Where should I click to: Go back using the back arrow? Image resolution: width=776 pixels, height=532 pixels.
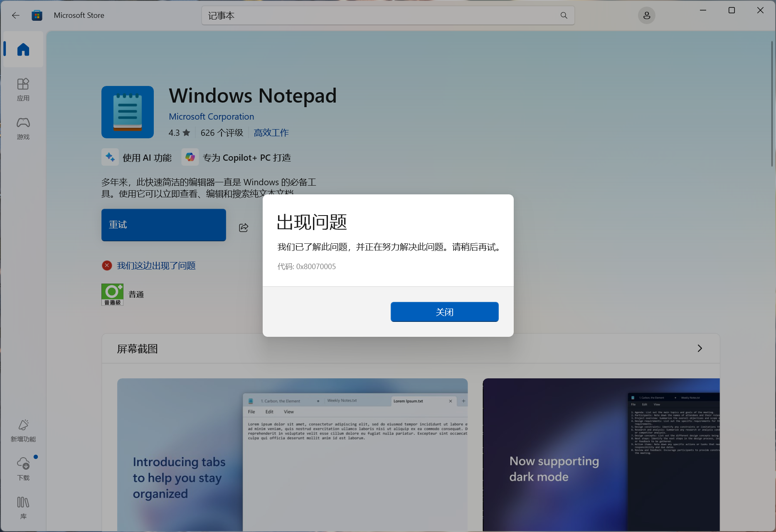tap(16, 15)
